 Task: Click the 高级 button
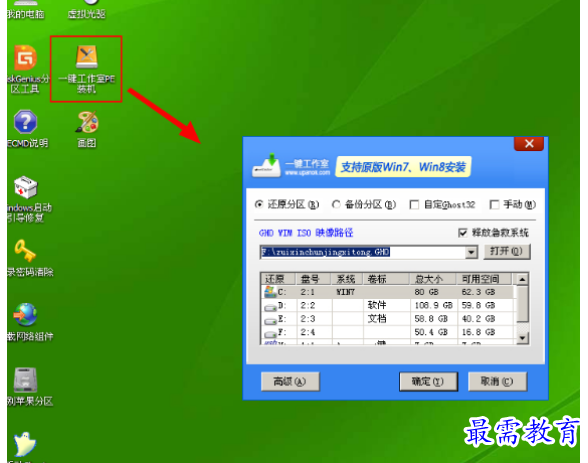[290, 382]
